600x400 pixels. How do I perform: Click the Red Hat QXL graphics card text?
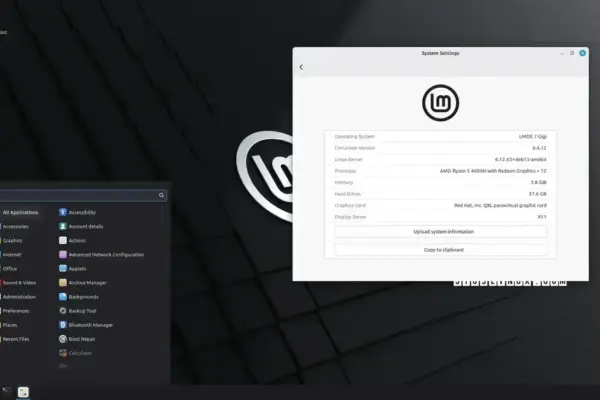tap(500, 206)
